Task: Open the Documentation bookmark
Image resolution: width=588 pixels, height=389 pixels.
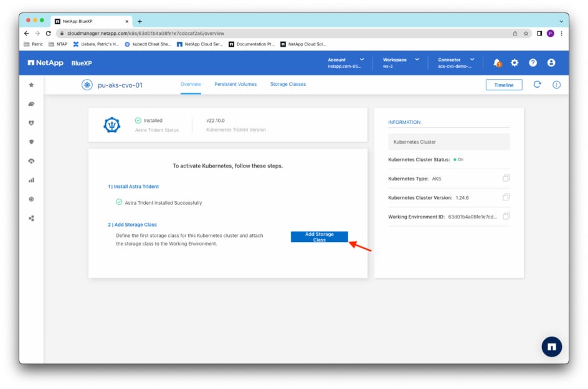Action: (x=252, y=44)
